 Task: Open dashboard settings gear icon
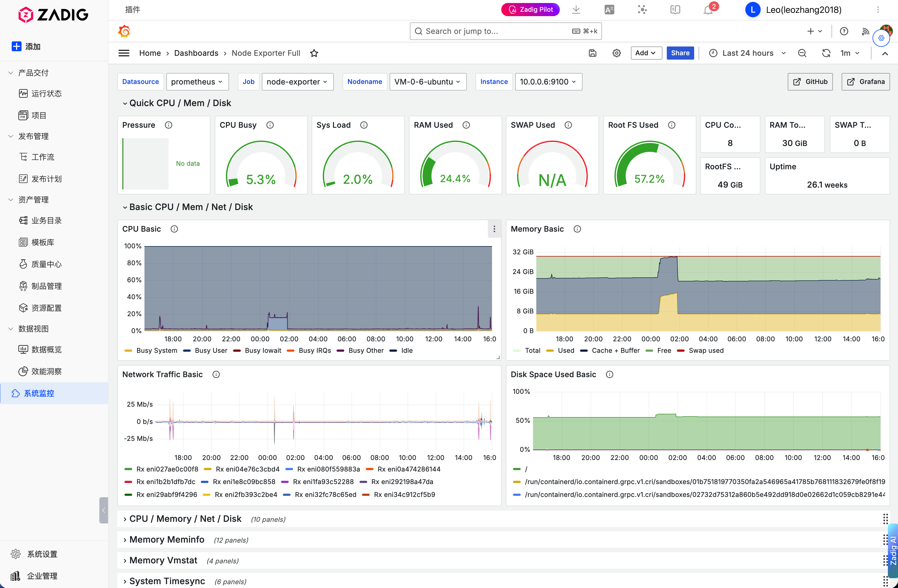pyautogui.click(x=616, y=53)
